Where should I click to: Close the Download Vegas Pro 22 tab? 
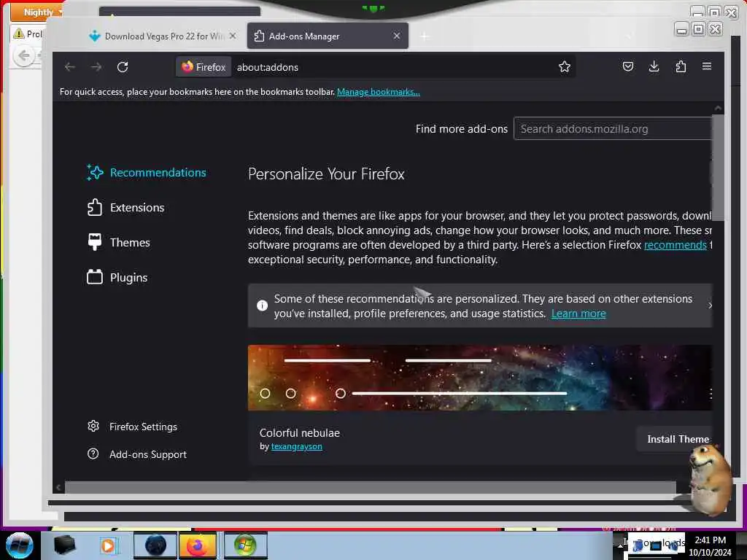[233, 36]
